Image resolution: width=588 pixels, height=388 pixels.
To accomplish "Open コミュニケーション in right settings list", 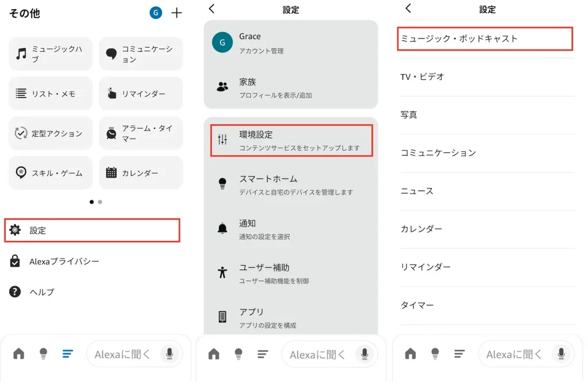I will coord(487,153).
